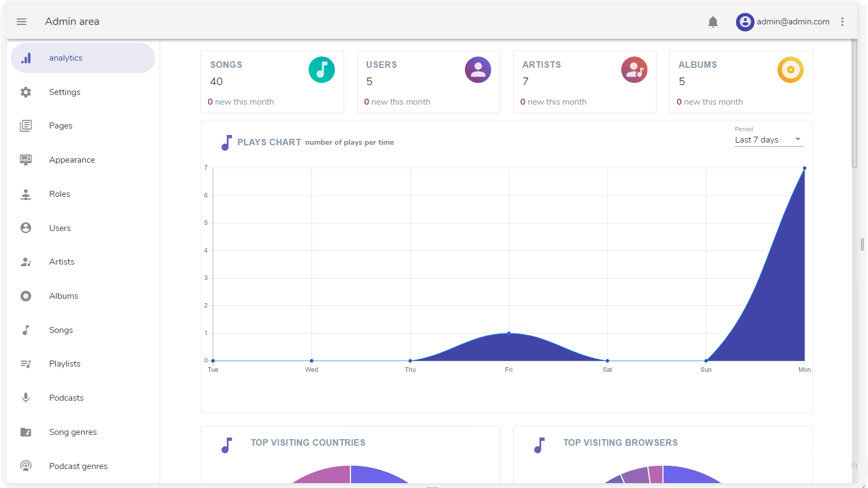This screenshot has width=868, height=488.
Task: Open Settings in the sidebar
Action: (83, 92)
